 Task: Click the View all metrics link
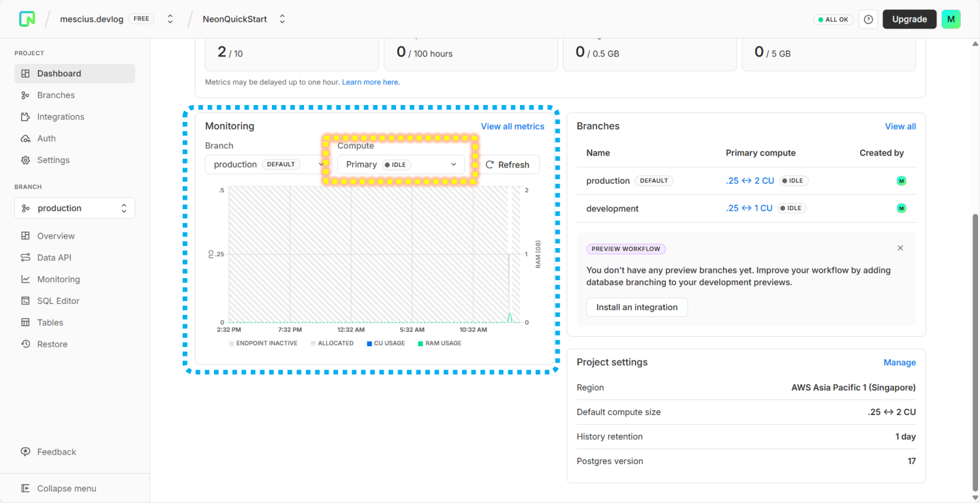pos(512,126)
